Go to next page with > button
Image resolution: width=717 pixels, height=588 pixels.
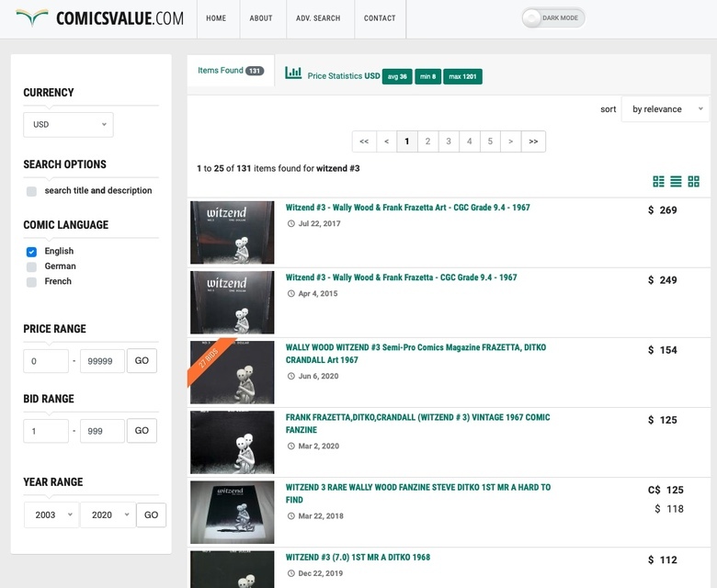point(511,141)
